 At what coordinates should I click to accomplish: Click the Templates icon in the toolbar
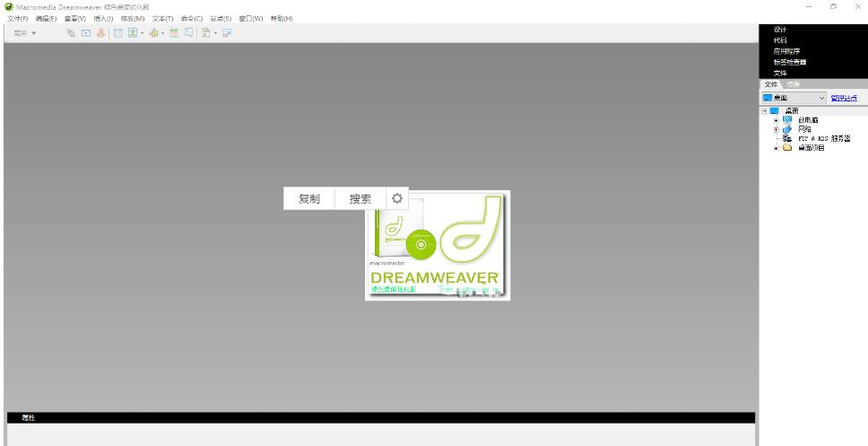(205, 33)
